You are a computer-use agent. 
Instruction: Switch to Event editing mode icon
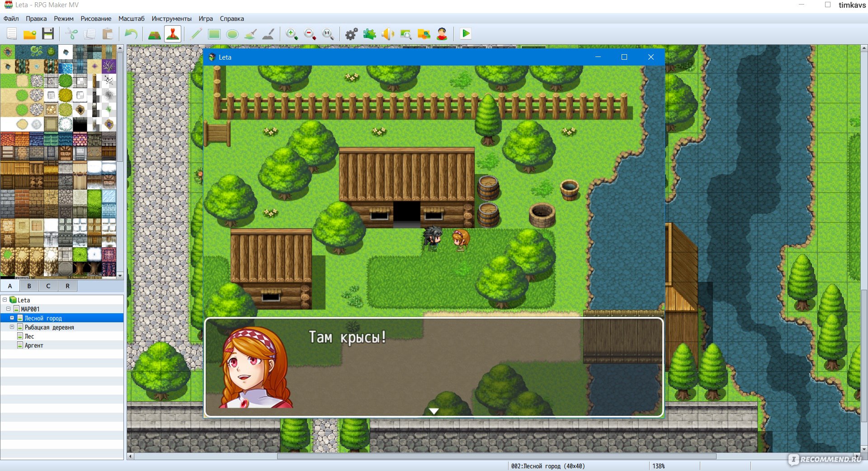coord(173,34)
